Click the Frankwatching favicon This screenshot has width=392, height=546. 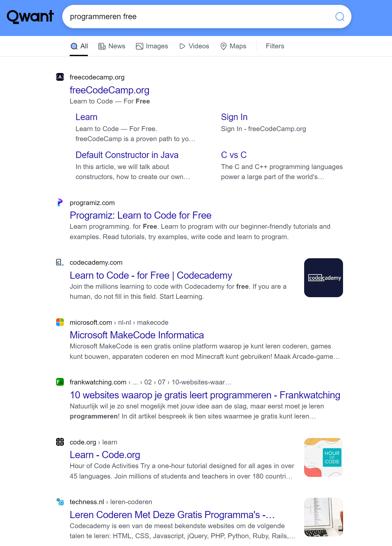60,382
